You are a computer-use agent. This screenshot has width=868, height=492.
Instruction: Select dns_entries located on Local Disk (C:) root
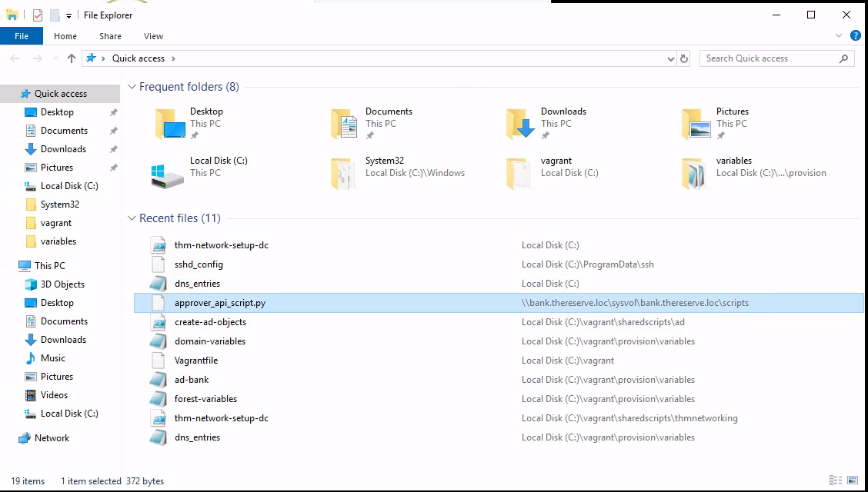(498, 284)
